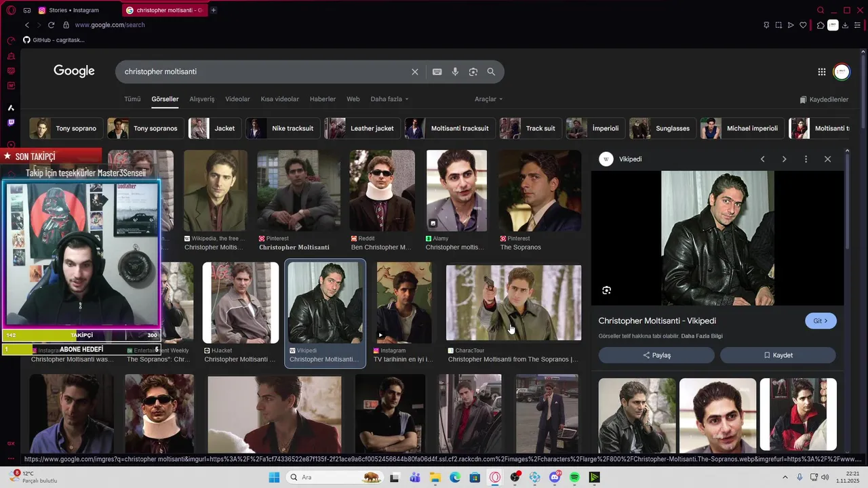Search by image with Google Lens
This screenshot has height=488, width=868.
473,72
